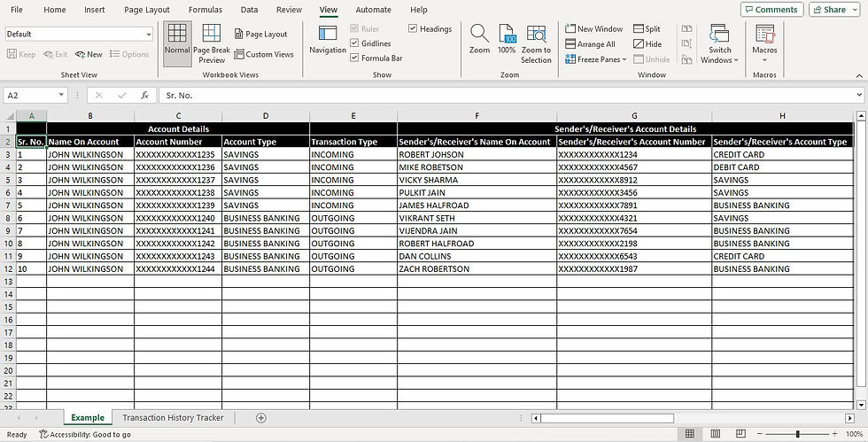868x442 pixels.
Task: Open Custom Views dialog
Action: (x=264, y=54)
